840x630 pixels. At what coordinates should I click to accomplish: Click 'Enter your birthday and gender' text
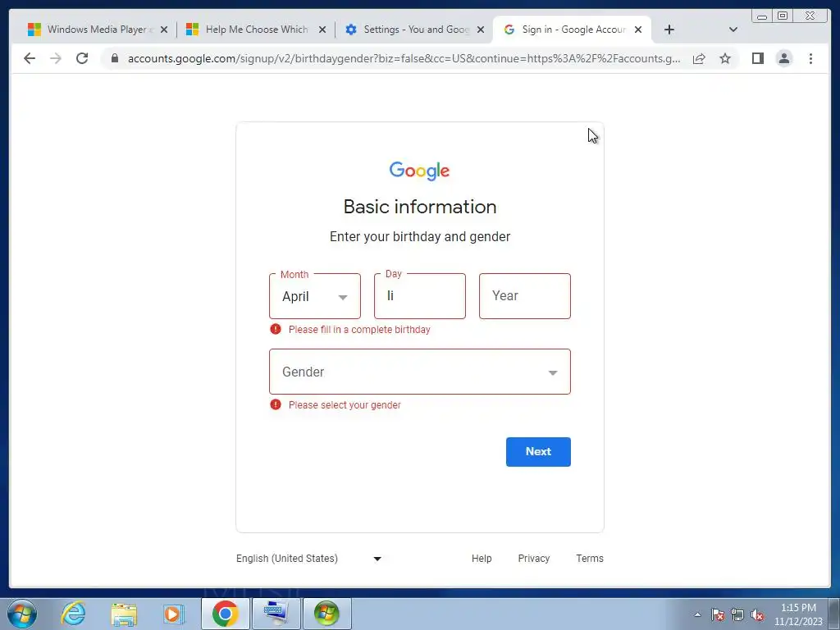point(420,237)
